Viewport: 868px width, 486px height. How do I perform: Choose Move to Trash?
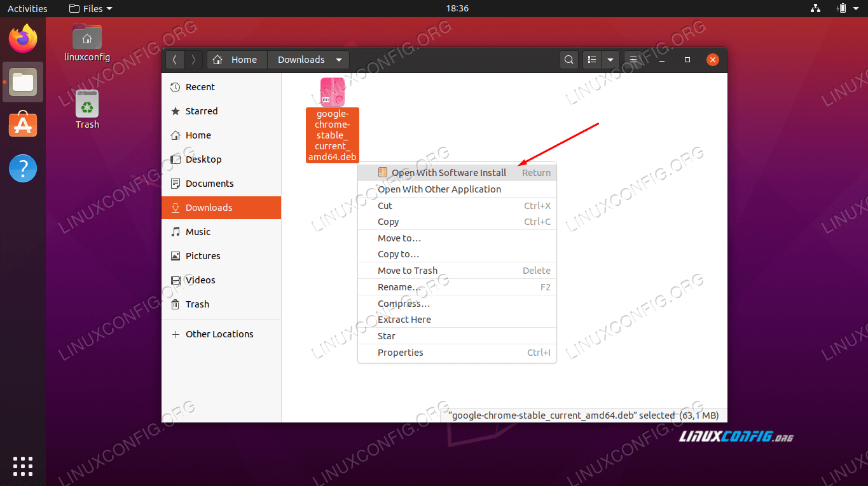pos(457,271)
